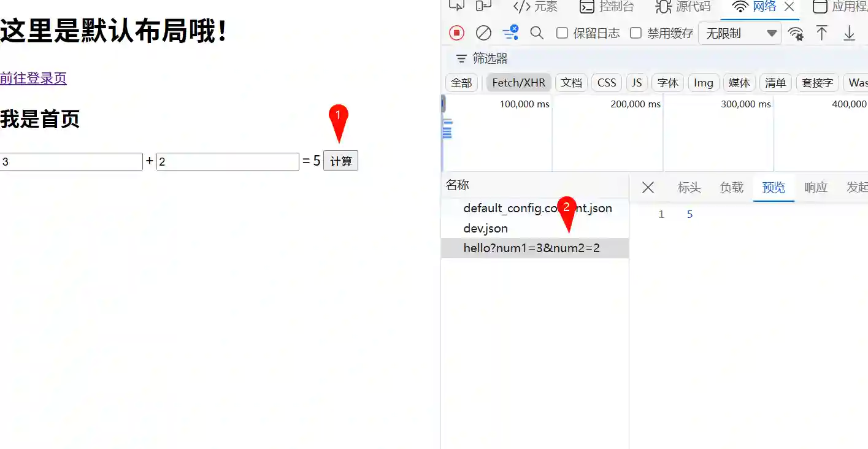
Task: Open the 无限制 throttling dropdown
Action: (739, 34)
